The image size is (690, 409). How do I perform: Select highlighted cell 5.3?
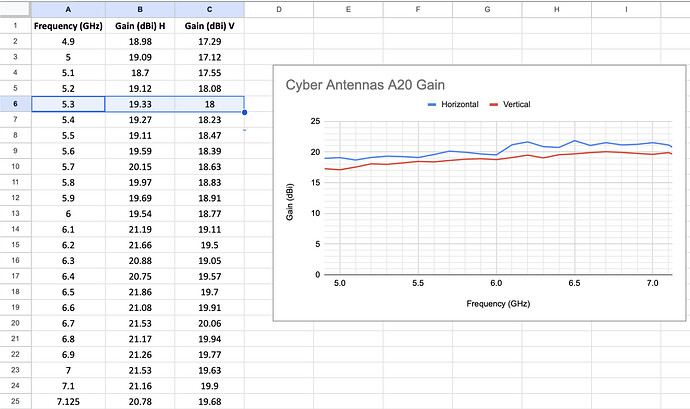coord(68,104)
